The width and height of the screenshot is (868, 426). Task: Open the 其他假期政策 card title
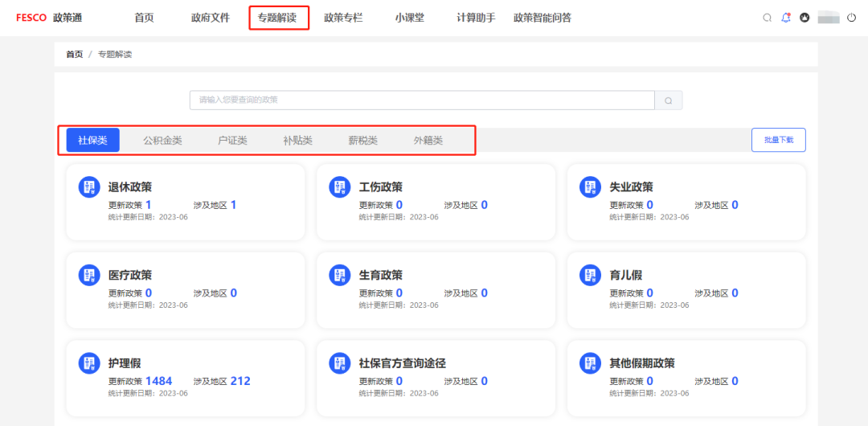coord(642,363)
